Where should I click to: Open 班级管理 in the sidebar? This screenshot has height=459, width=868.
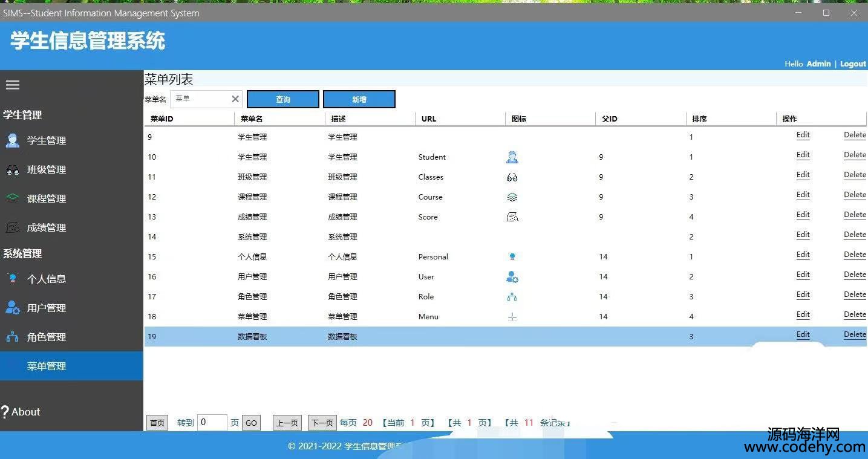click(47, 169)
